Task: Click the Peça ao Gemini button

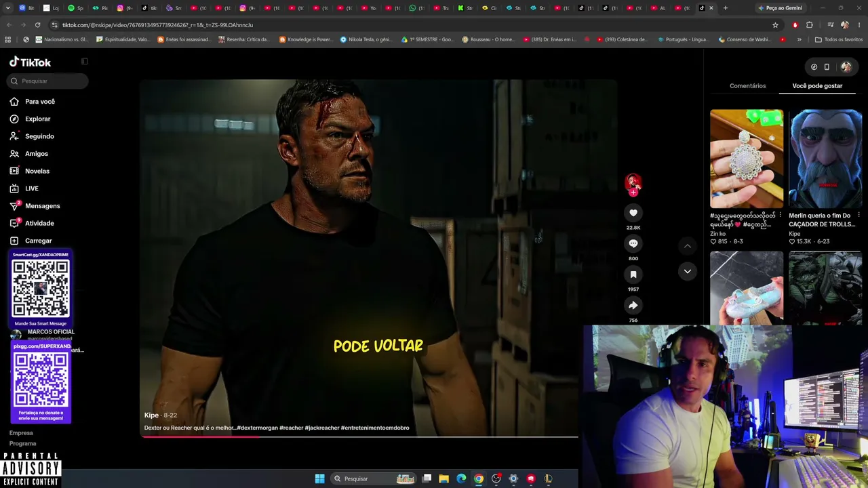Action: click(780, 8)
